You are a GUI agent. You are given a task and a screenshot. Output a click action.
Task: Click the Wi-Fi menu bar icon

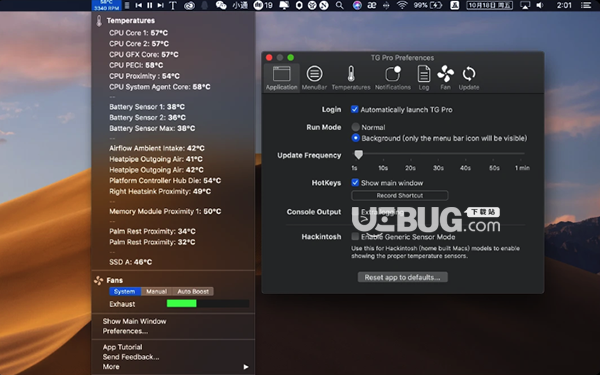pyautogui.click(x=402, y=5)
